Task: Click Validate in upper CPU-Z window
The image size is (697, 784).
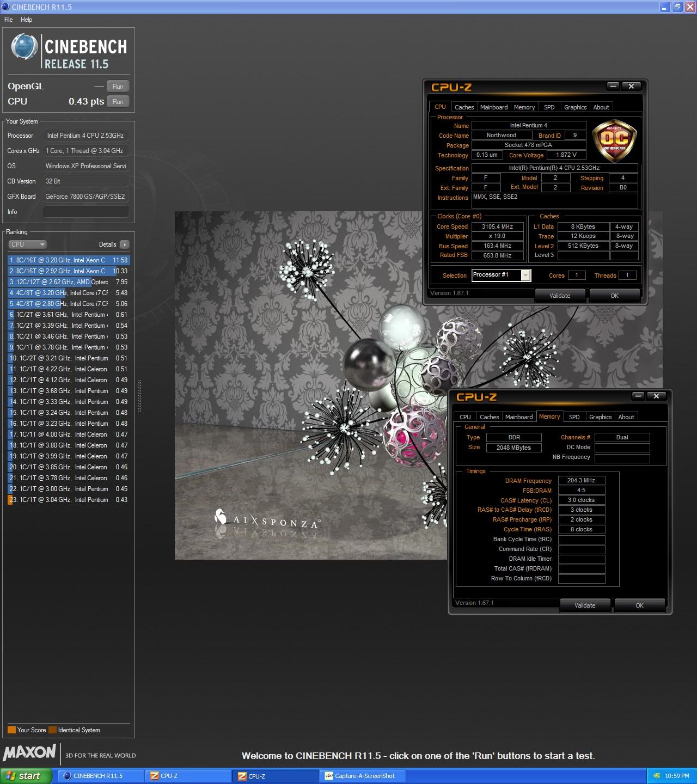Action: pyautogui.click(x=560, y=296)
